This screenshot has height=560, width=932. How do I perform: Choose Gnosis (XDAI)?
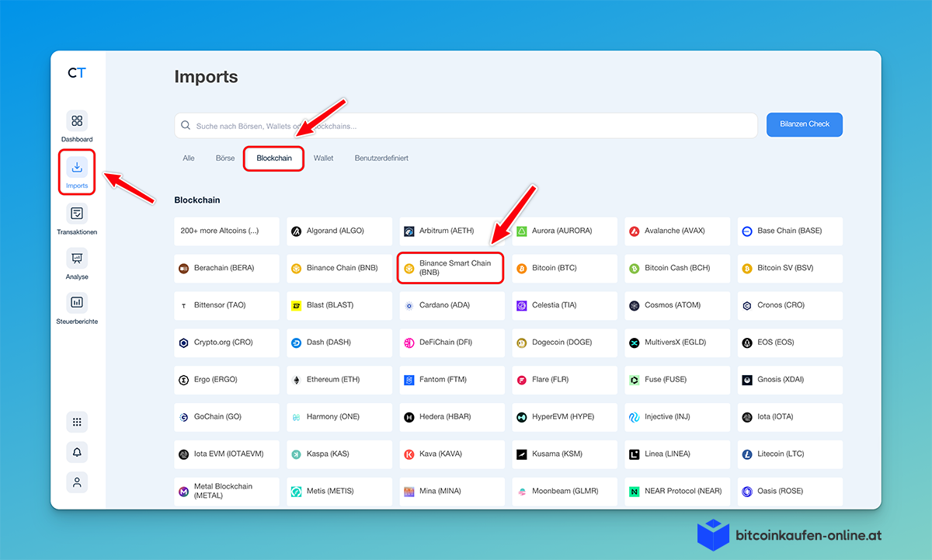click(790, 380)
